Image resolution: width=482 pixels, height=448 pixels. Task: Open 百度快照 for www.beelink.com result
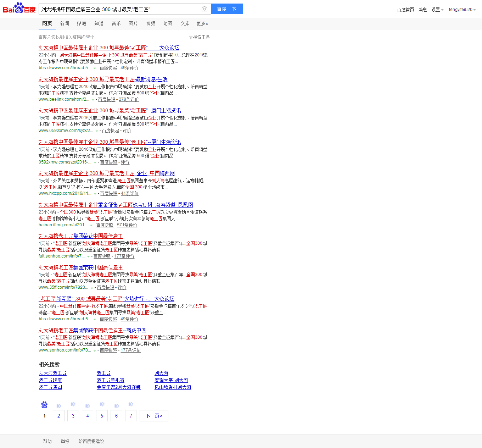(x=107, y=99)
